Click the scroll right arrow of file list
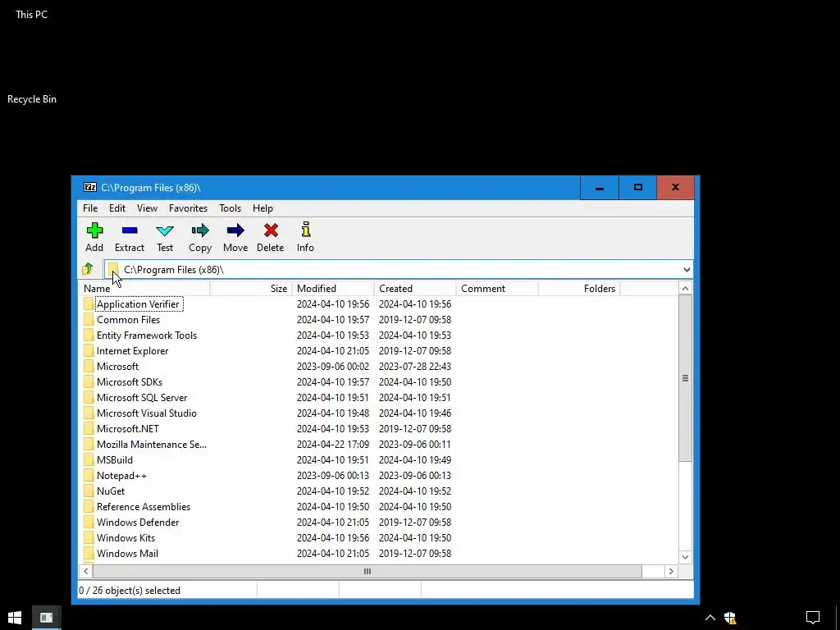Screen dimensions: 840x630 pyautogui.click(x=671, y=572)
